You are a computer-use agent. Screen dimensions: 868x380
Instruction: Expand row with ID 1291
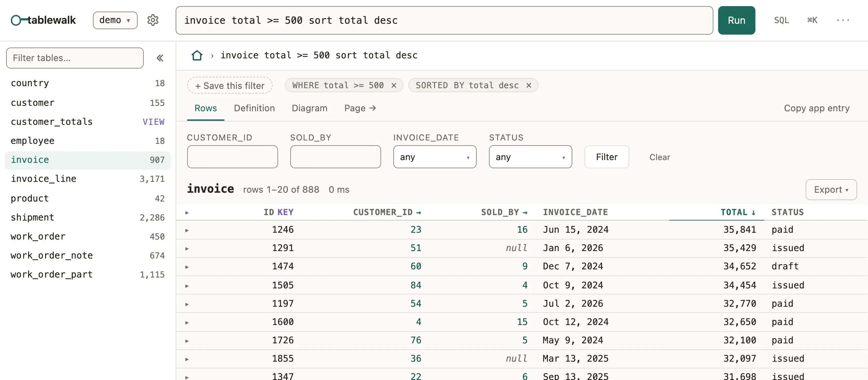click(x=187, y=248)
